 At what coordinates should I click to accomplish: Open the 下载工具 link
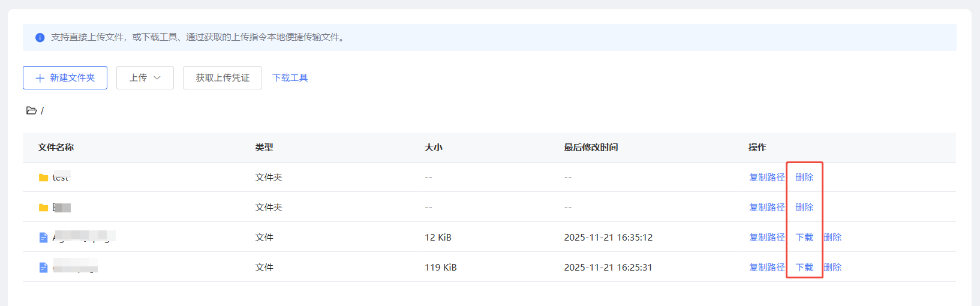290,78
